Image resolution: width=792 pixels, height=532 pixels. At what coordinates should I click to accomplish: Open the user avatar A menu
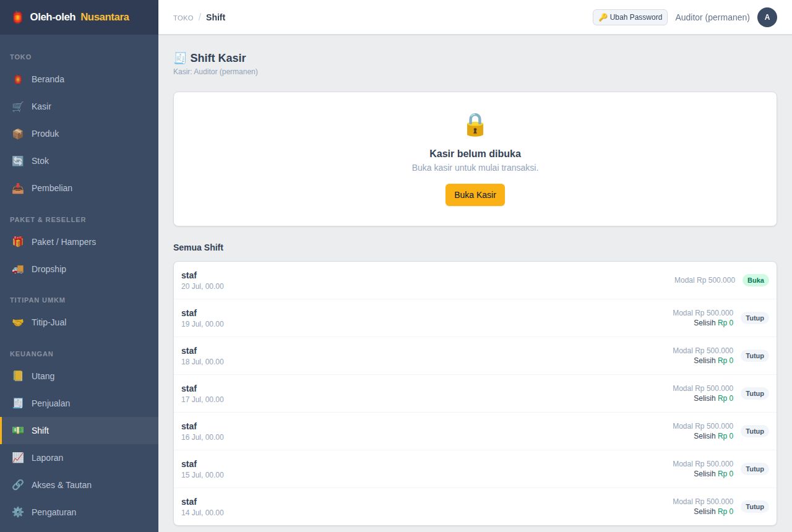(x=767, y=17)
